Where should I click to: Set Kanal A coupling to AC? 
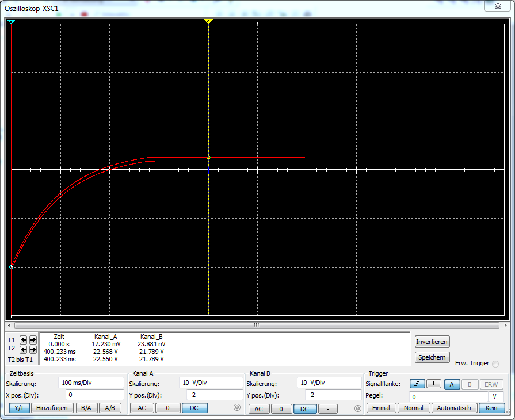coord(142,408)
